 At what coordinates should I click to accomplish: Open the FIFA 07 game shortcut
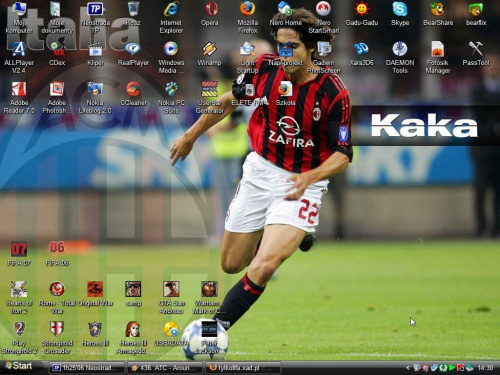pyautogui.click(x=19, y=254)
